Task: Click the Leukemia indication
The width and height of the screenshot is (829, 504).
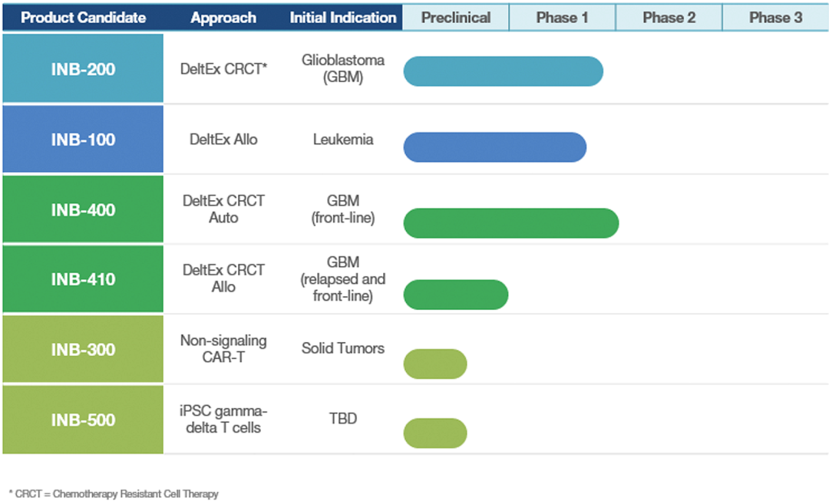Action: (x=343, y=140)
